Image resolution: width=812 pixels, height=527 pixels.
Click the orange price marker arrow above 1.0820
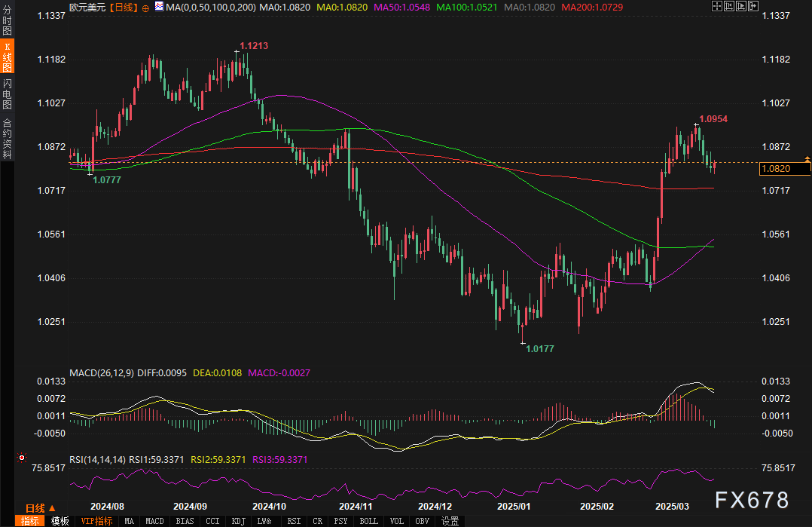point(807,159)
